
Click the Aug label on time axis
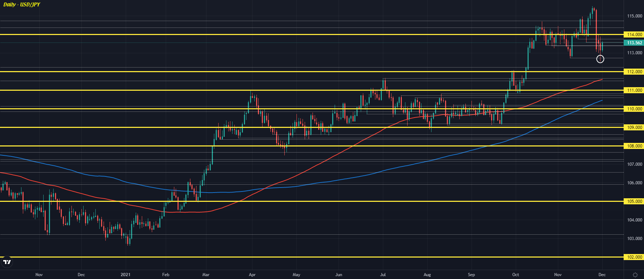tap(427, 275)
